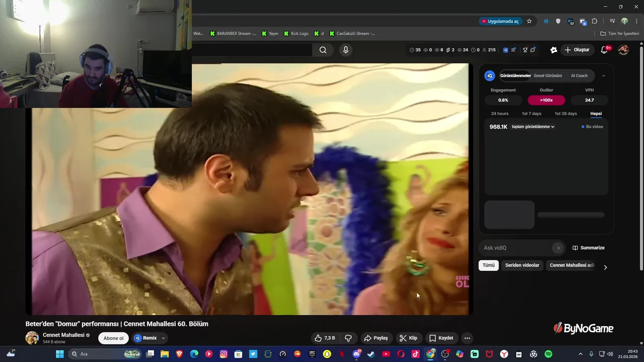
Task: Click taskbar search box Ara
Action: (x=105, y=354)
